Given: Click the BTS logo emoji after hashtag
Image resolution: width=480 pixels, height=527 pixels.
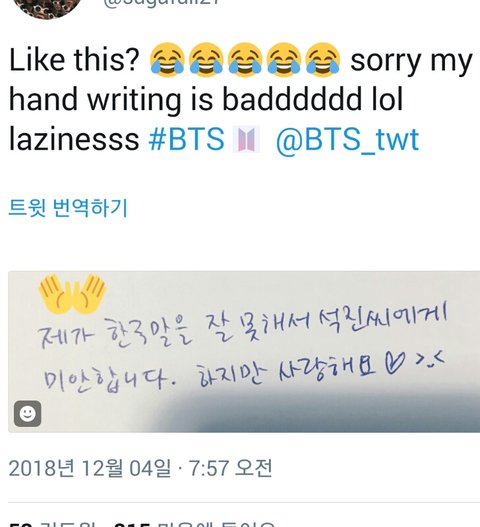Looking at the screenshot, I should click(x=246, y=139).
